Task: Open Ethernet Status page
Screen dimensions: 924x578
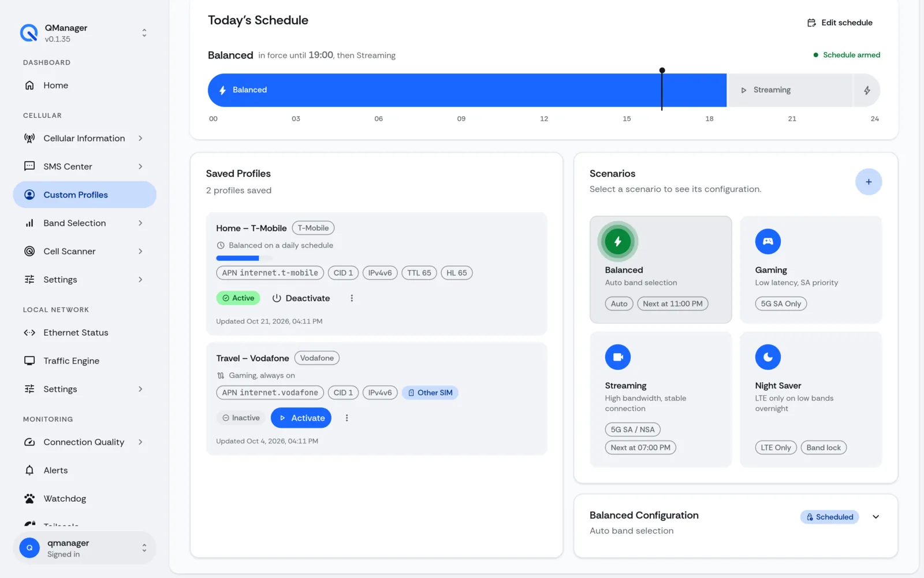Action: pyautogui.click(x=84, y=333)
